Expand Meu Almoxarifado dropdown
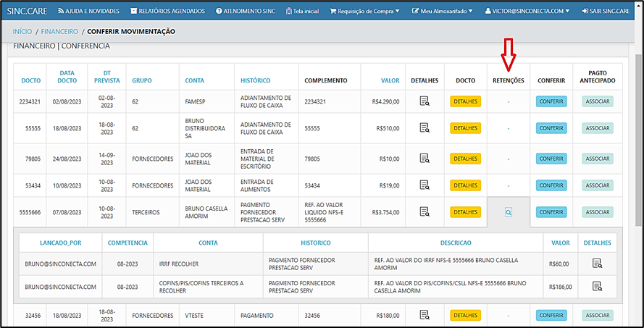Viewport: 644px width, 328px height. click(x=443, y=11)
